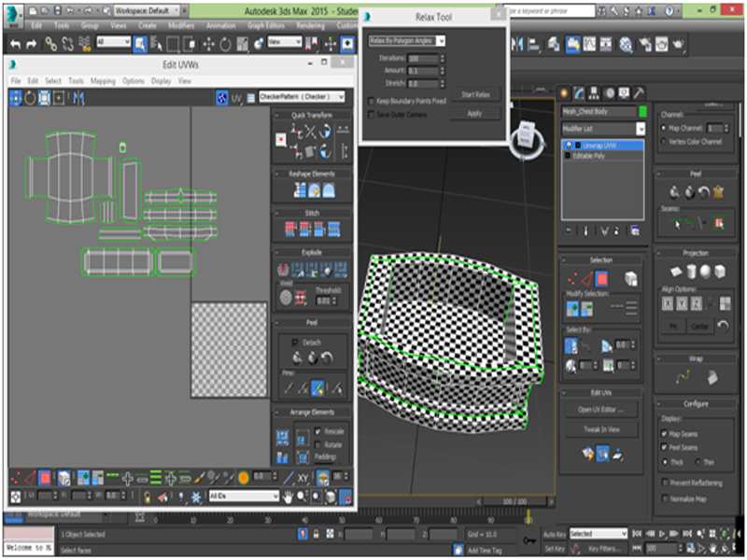Click Rotate tool in Edit UVWs toolbar
747x560 pixels.
click(x=30, y=98)
